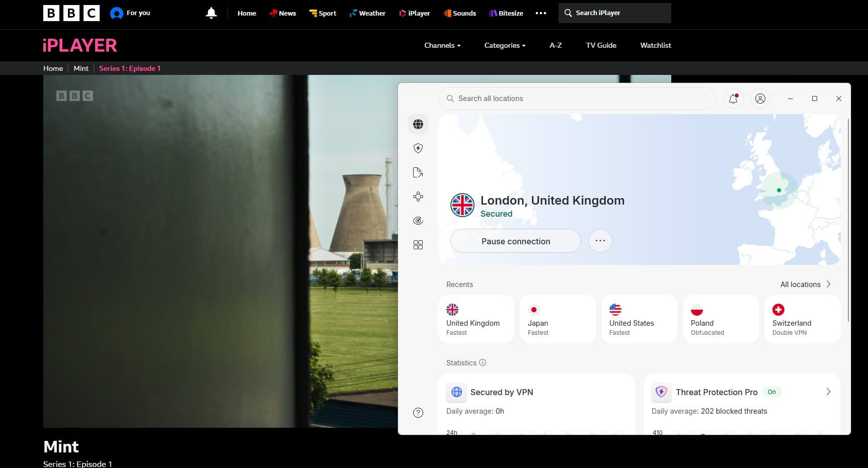This screenshot has height=468, width=868.
Task: Open VPN notifications bell icon
Action: pos(734,99)
